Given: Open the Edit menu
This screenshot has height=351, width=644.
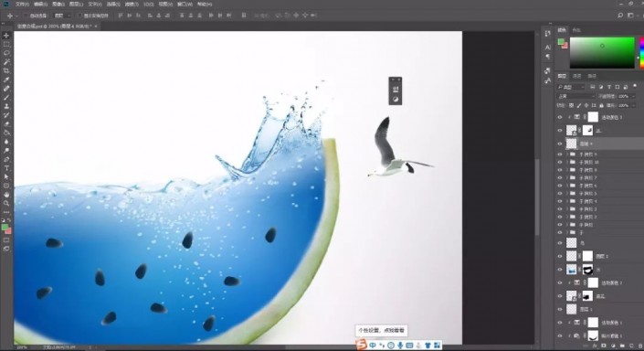Looking at the screenshot, I should click(40, 4).
